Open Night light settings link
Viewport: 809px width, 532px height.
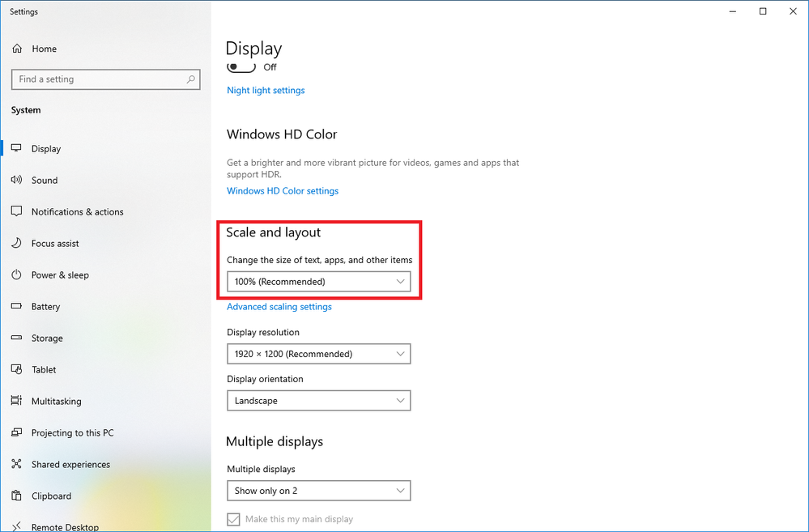[x=266, y=91]
